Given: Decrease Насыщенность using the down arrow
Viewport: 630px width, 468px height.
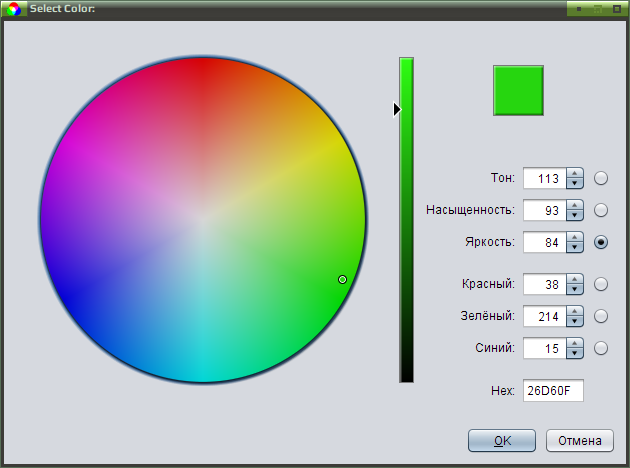Looking at the screenshot, I should [x=575, y=215].
